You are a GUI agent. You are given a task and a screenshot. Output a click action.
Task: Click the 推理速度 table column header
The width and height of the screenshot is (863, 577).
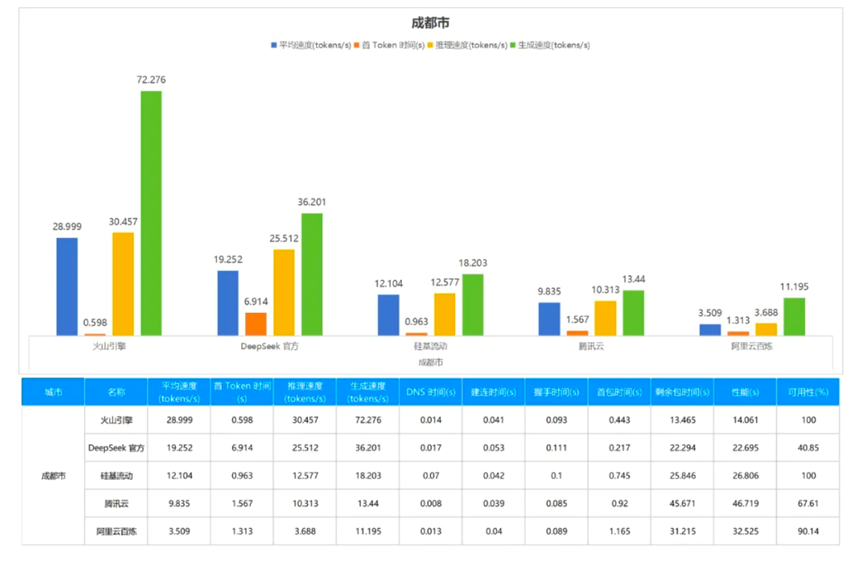click(305, 392)
